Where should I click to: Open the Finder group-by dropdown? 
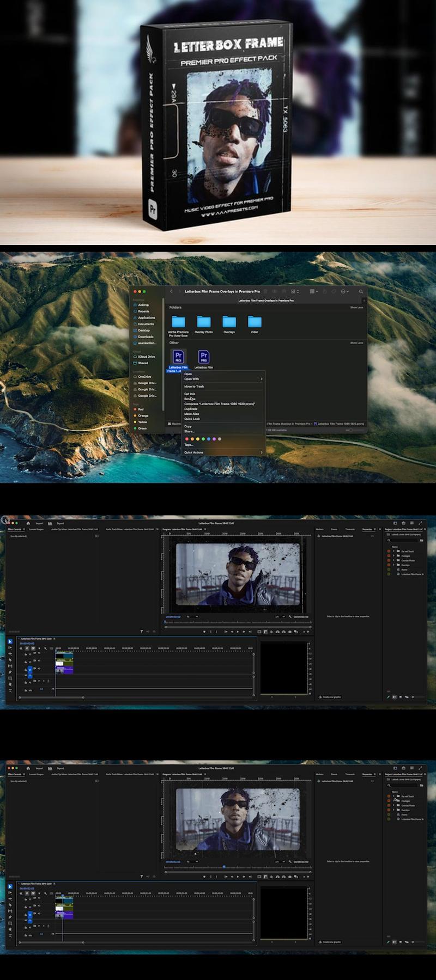[x=314, y=291]
